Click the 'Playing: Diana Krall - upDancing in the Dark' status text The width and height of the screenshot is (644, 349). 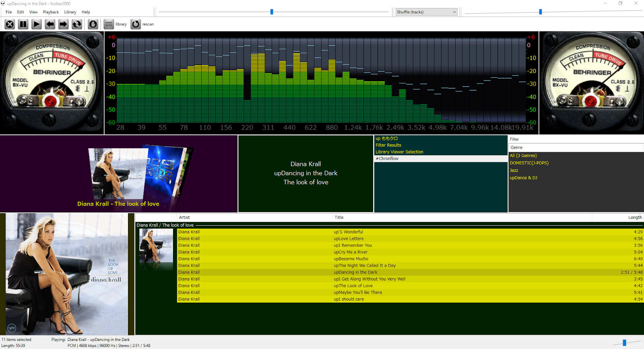click(91, 340)
